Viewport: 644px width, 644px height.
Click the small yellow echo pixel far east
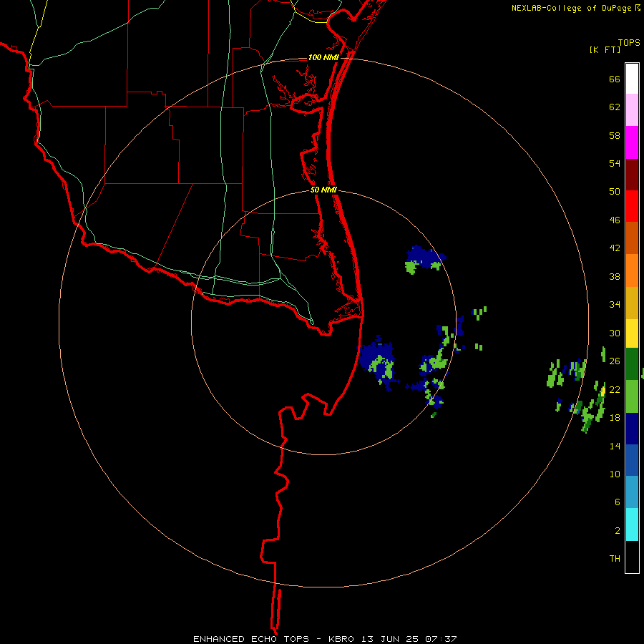tap(603, 391)
